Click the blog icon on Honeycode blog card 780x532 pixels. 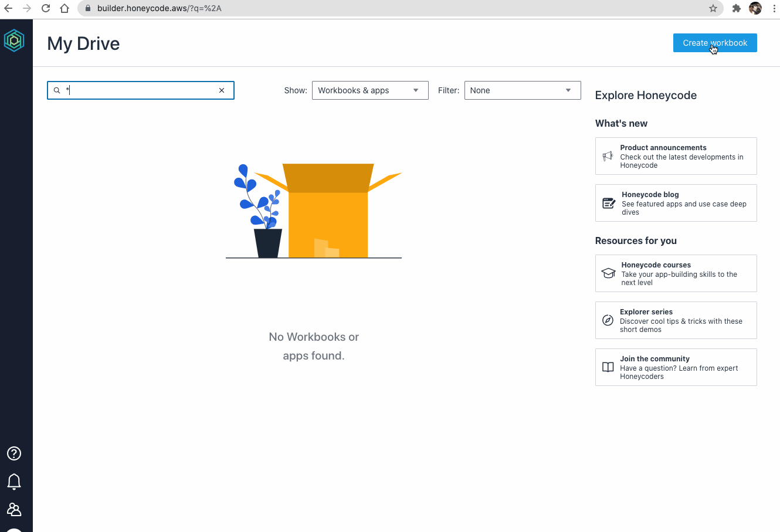click(x=609, y=203)
